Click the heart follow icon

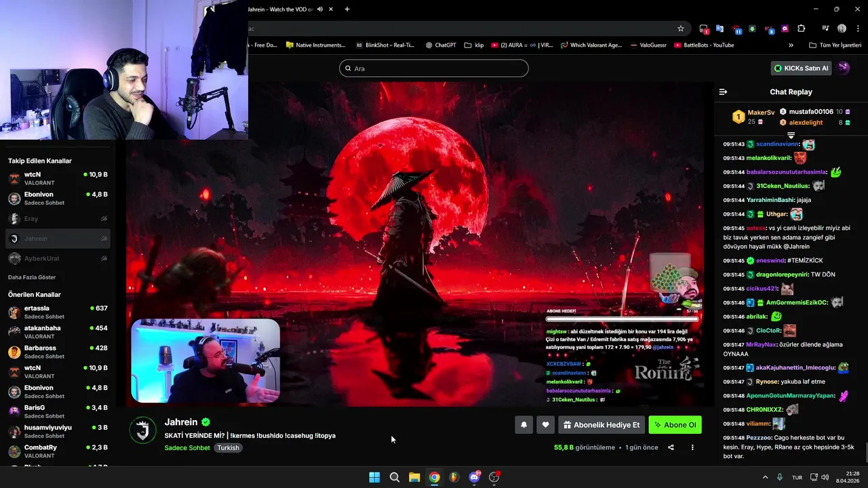[x=545, y=425]
